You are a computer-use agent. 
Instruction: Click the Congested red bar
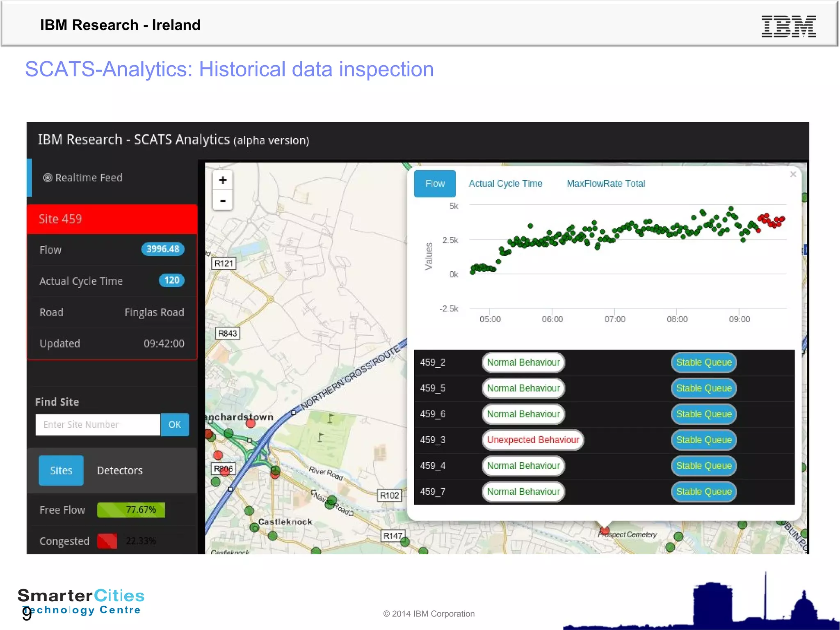tap(107, 541)
